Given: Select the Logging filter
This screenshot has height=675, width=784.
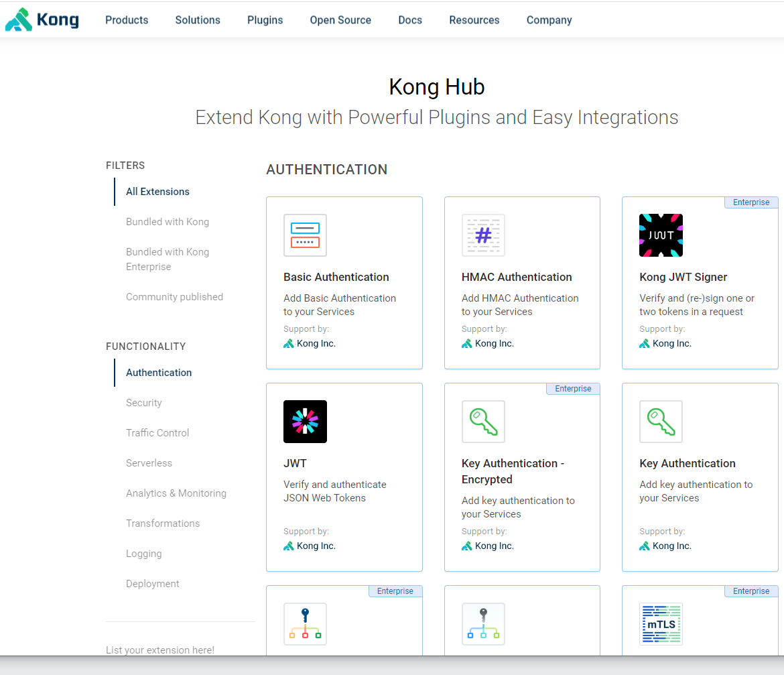Looking at the screenshot, I should pos(144,554).
